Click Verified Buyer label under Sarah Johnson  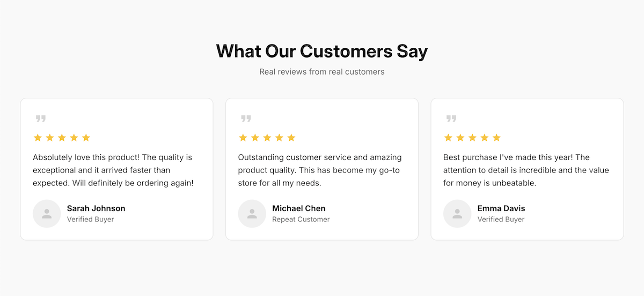[x=90, y=219]
